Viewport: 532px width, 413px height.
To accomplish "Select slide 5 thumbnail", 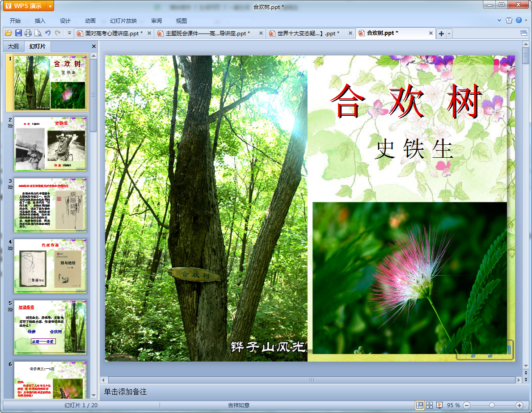I will pos(50,327).
